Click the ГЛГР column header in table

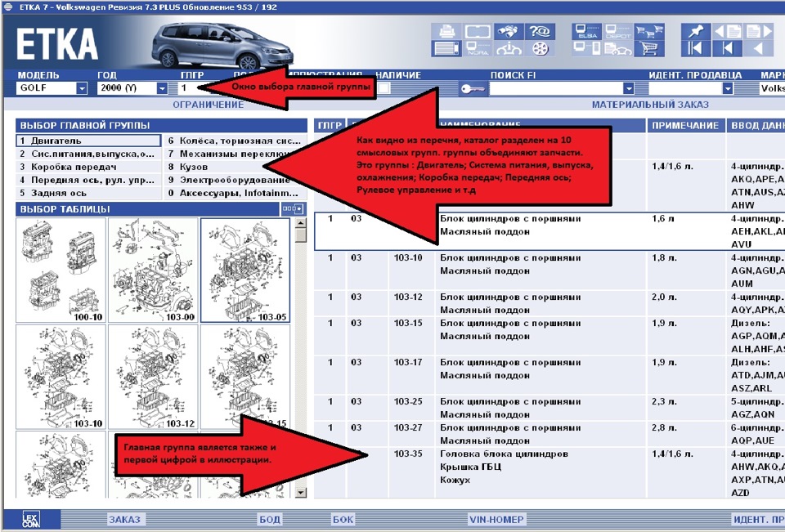click(330, 126)
